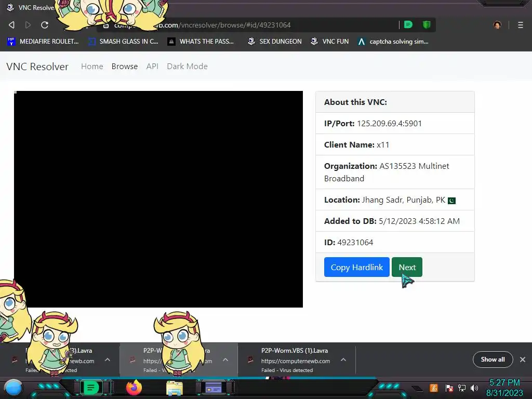The height and width of the screenshot is (399, 532).
Task: Click the AS135523 Multinet Broadband organization text
Action: [387, 172]
